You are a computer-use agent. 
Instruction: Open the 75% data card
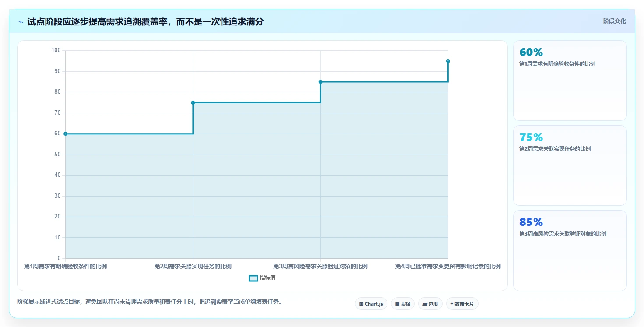[x=570, y=165]
